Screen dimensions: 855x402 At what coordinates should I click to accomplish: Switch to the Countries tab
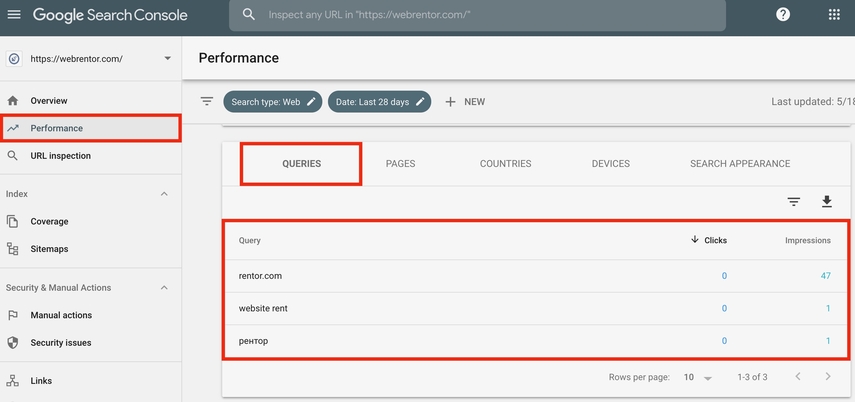505,164
